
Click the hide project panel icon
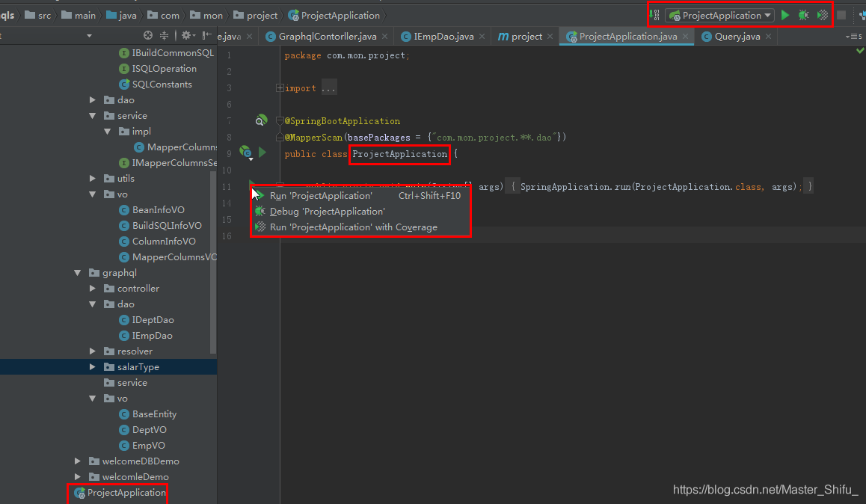pyautogui.click(x=206, y=35)
